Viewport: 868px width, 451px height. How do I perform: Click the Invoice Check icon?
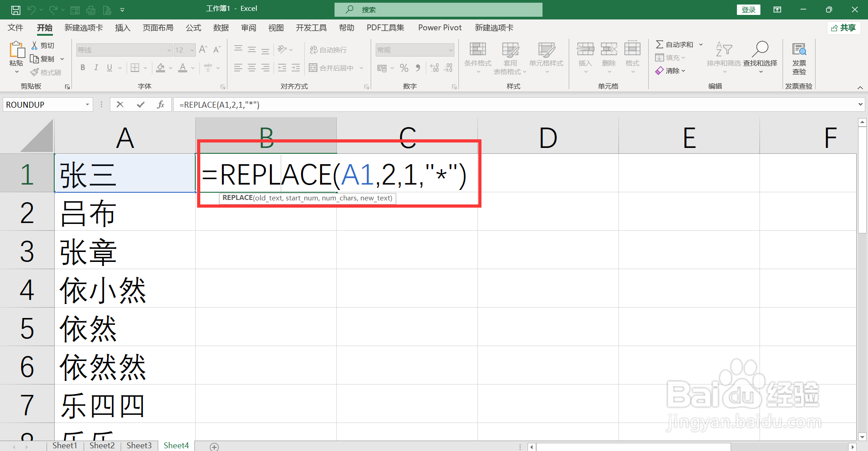[x=799, y=49]
